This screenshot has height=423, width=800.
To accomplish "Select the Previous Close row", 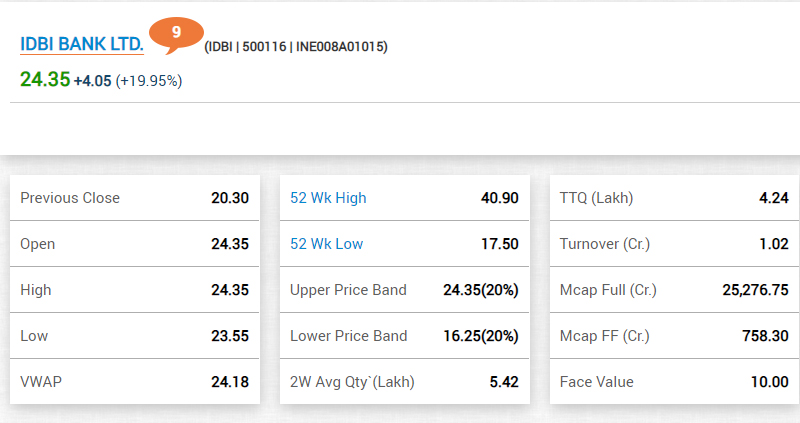I will coord(135,198).
